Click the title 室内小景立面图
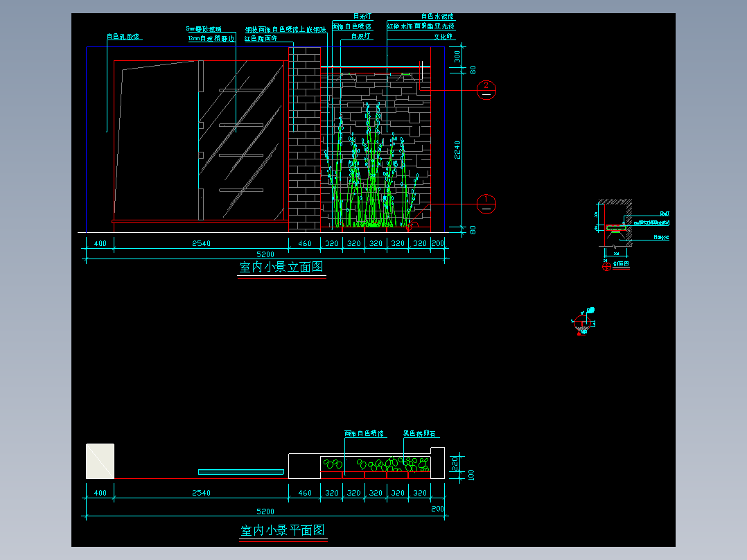 281,267
